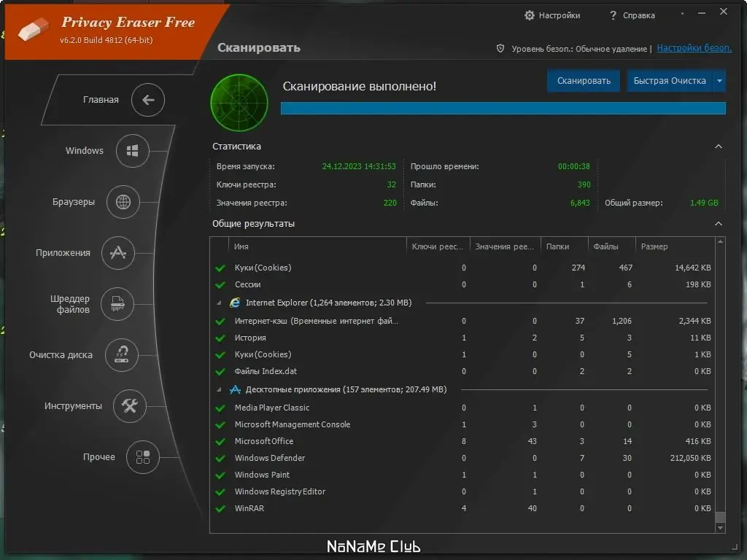Screen dimensions: 747x560
Task: Open the Настройки безоп. link
Action: [694, 48]
